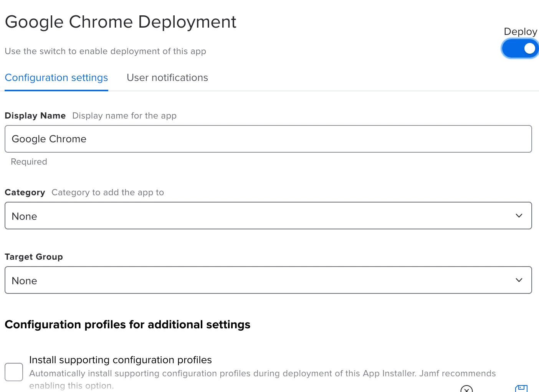Click the 'Required' hint text
The width and height of the screenshot is (539, 392).
click(x=29, y=162)
